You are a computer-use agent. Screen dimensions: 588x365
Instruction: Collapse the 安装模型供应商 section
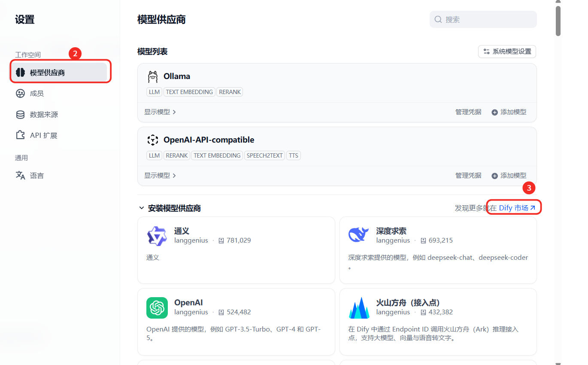click(142, 208)
